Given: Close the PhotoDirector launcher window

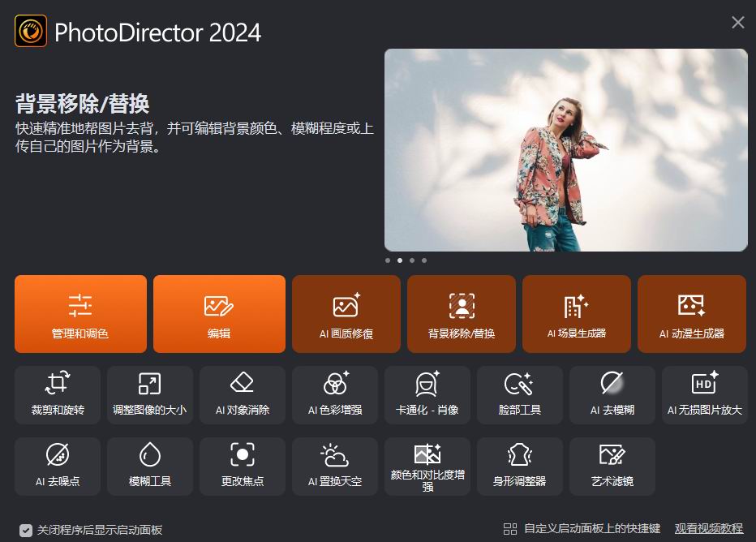Looking at the screenshot, I should point(737,22).
